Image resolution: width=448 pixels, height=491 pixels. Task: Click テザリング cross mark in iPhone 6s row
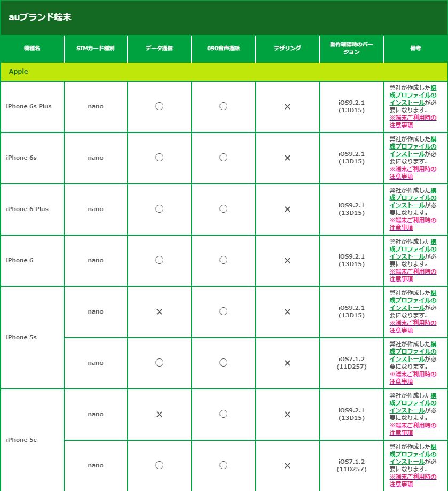pos(287,158)
